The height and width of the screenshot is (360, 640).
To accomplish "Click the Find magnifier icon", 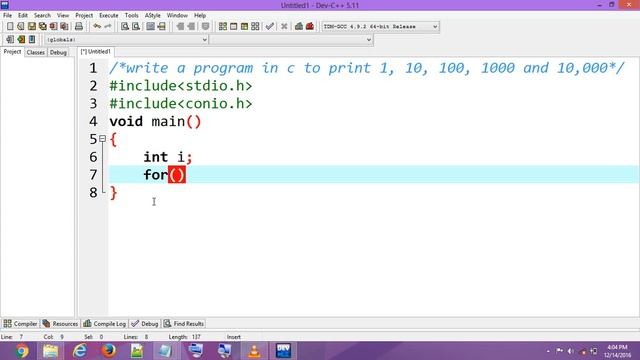I will click(x=125, y=27).
